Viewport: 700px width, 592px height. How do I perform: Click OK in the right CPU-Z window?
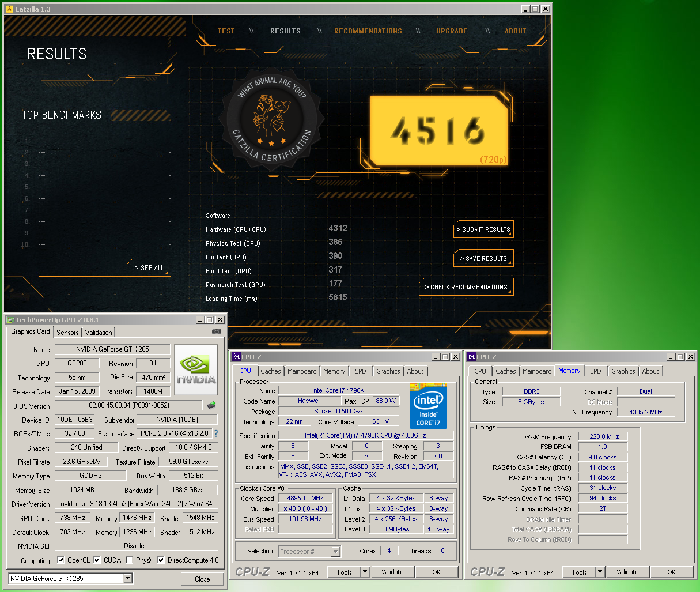[x=671, y=572]
